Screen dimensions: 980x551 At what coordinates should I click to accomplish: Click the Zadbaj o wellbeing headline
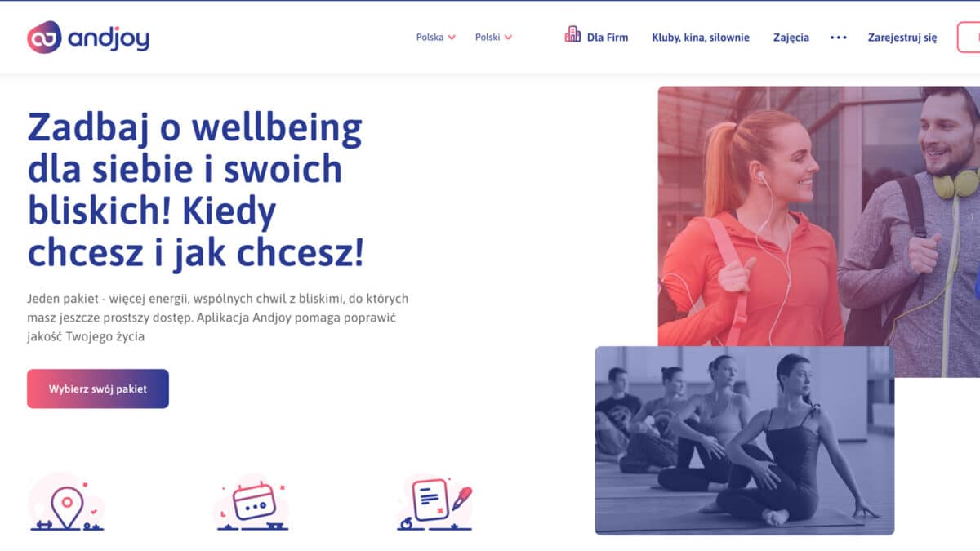pyautogui.click(x=196, y=191)
